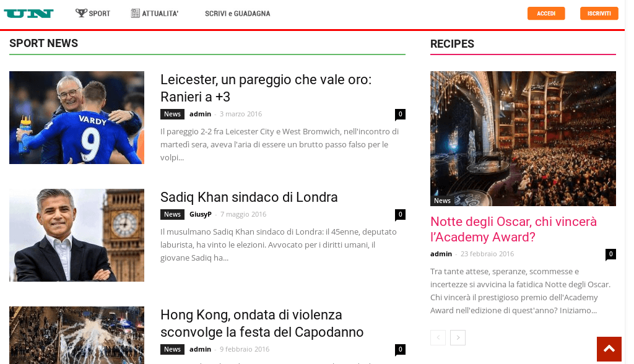
Task: Click the News label on the Oscar image
Action: (442, 201)
